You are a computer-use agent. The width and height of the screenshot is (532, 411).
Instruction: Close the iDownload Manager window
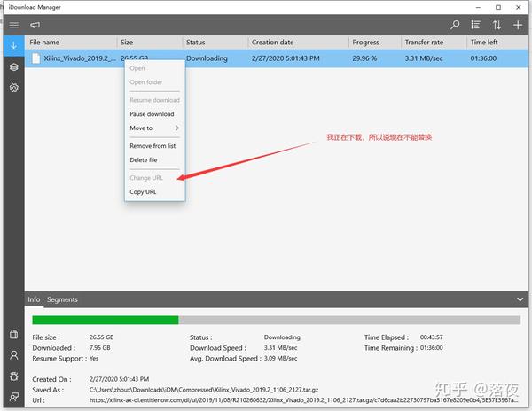518,7
